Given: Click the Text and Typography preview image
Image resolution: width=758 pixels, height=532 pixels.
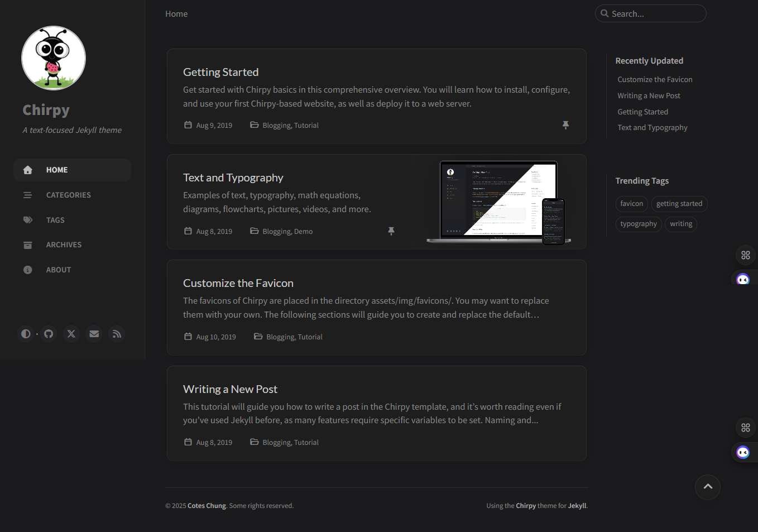Looking at the screenshot, I should click(498, 202).
